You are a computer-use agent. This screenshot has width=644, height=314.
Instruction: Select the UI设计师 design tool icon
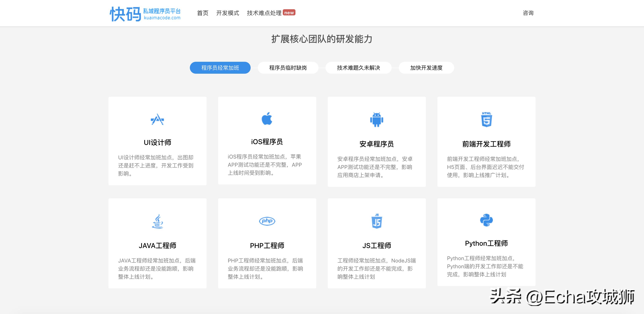click(157, 120)
